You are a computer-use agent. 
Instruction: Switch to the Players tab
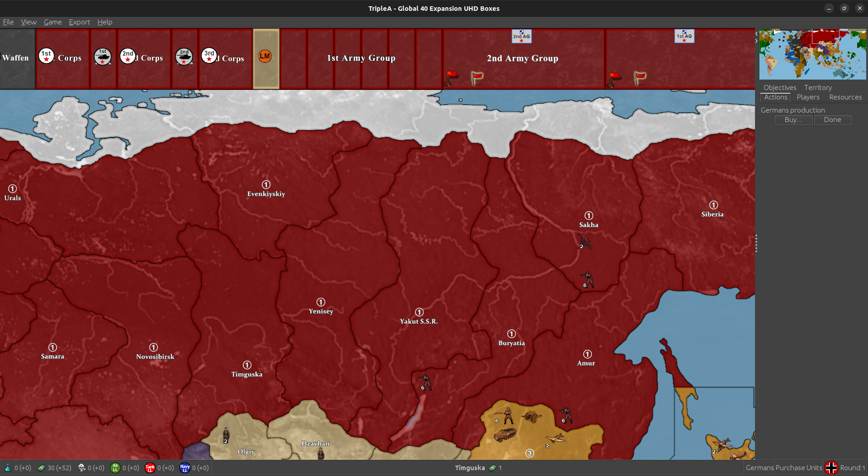pyautogui.click(x=808, y=97)
